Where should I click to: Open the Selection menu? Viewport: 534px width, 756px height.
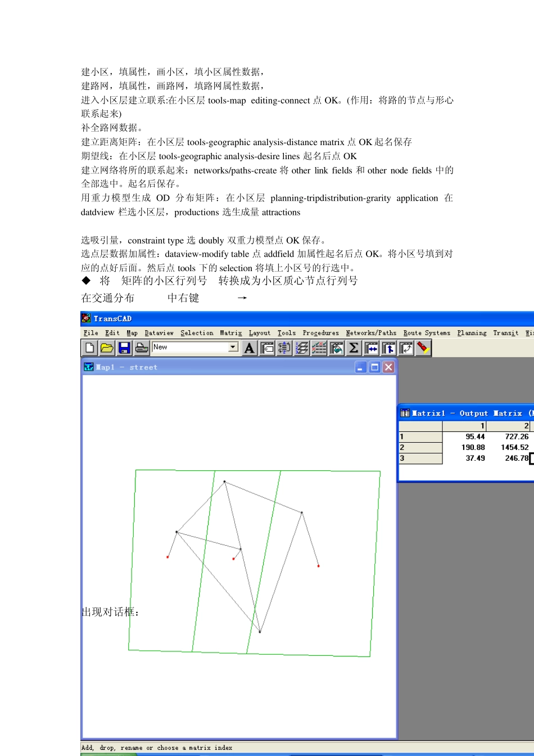[197, 333]
